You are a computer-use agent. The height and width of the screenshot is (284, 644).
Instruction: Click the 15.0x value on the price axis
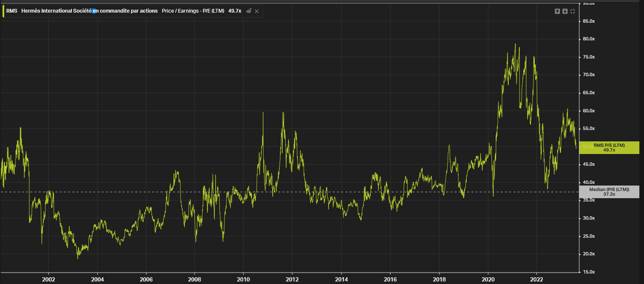588,272
